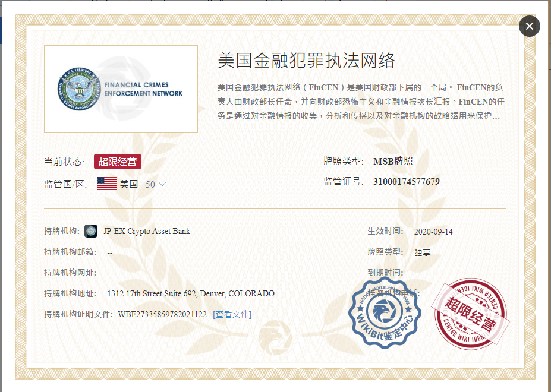Click the JP-EX institution avatar icon
The width and height of the screenshot is (551, 392).
coord(91,231)
